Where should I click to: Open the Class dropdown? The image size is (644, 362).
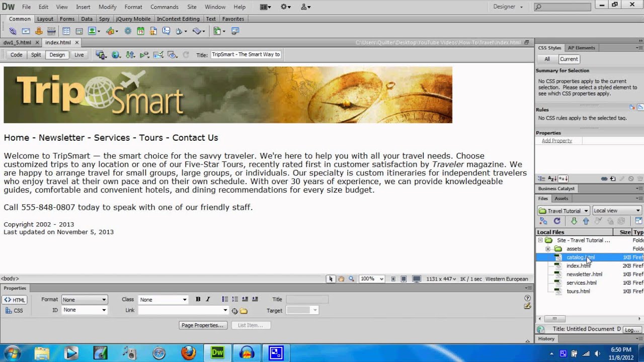coord(163,300)
